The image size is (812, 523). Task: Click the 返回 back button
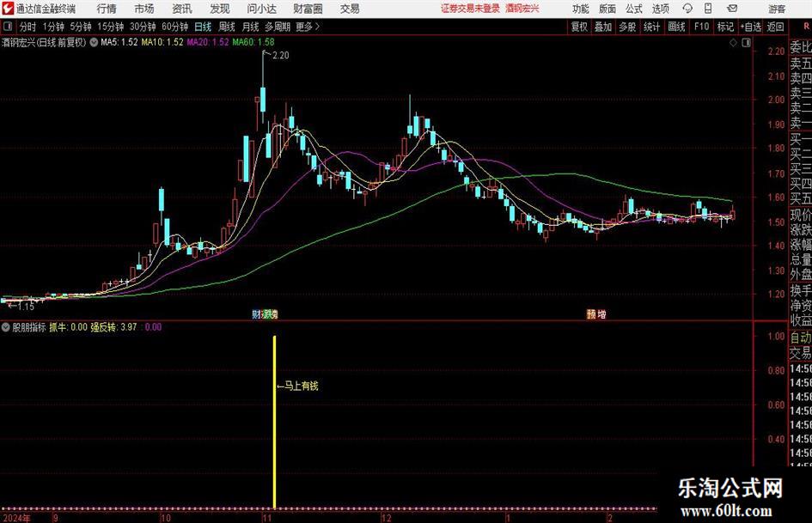click(x=776, y=27)
